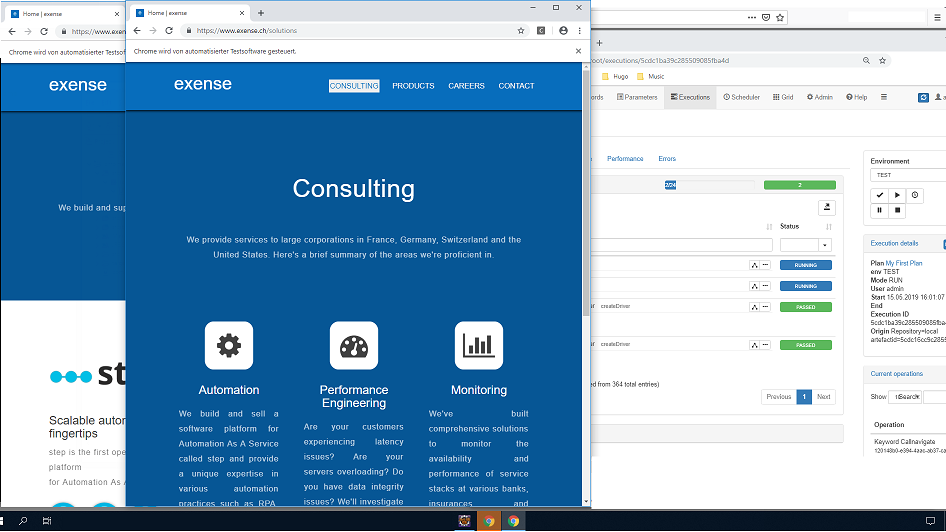Open the Show entries dropdown in Current operations
This screenshot has height=532, width=946.
(x=905, y=397)
